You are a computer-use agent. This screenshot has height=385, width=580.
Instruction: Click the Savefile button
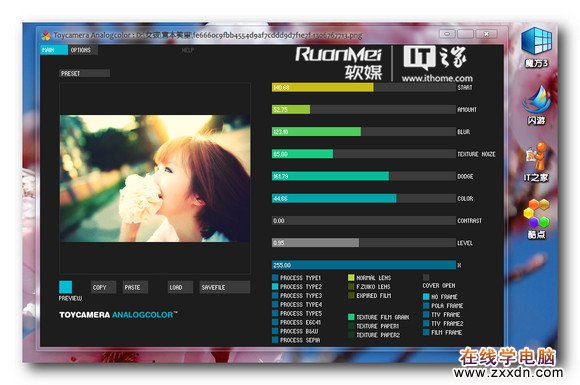[x=225, y=287]
